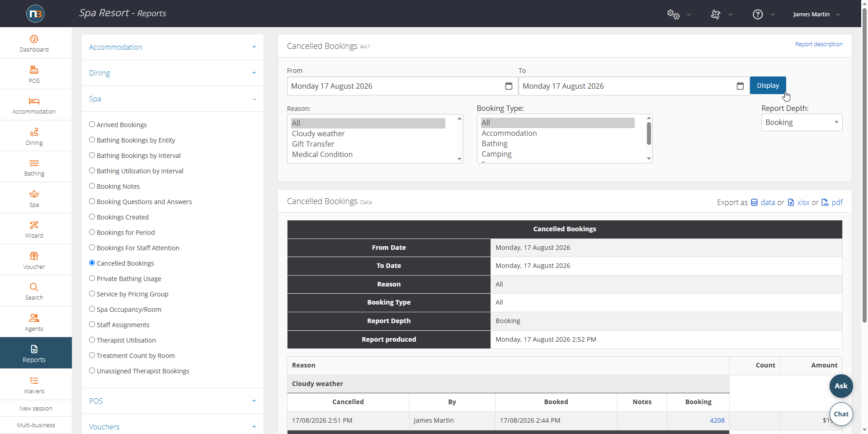Click the Display button
The width and height of the screenshot is (868, 434).
768,86
